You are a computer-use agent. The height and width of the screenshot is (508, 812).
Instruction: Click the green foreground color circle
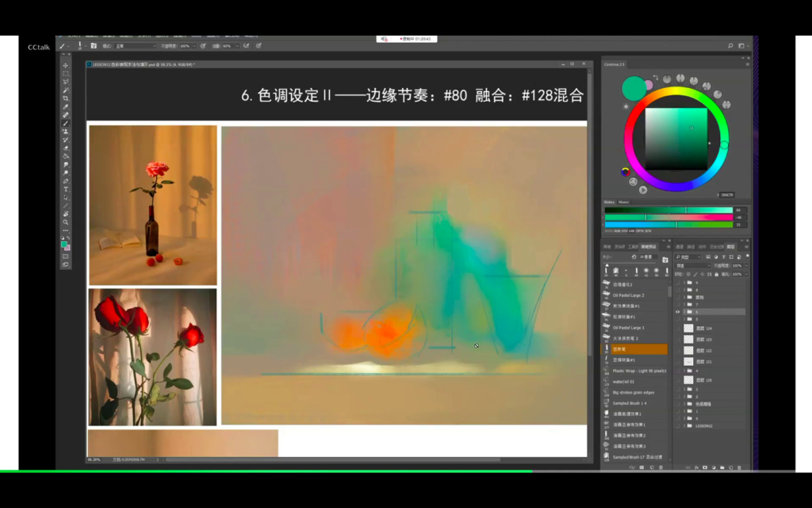click(634, 88)
